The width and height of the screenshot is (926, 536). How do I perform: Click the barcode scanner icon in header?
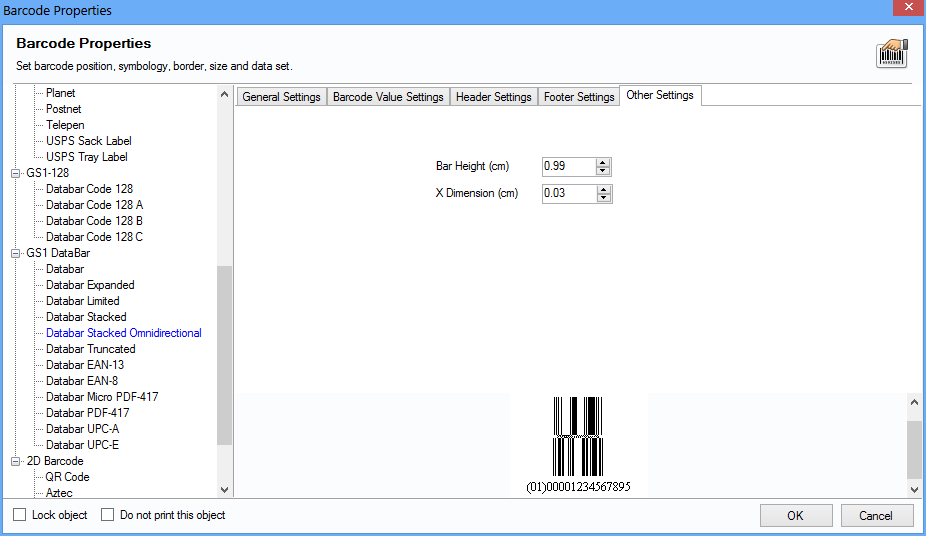pos(891,54)
